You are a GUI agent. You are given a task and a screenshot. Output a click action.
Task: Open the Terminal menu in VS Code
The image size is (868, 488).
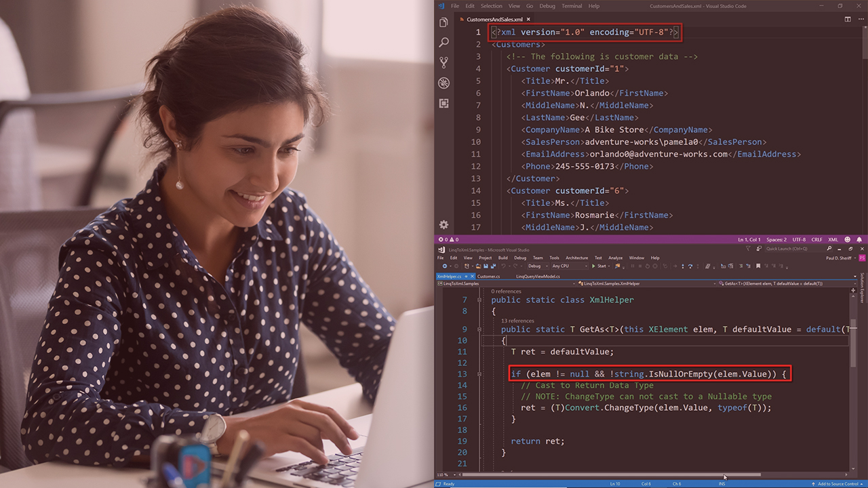point(571,6)
